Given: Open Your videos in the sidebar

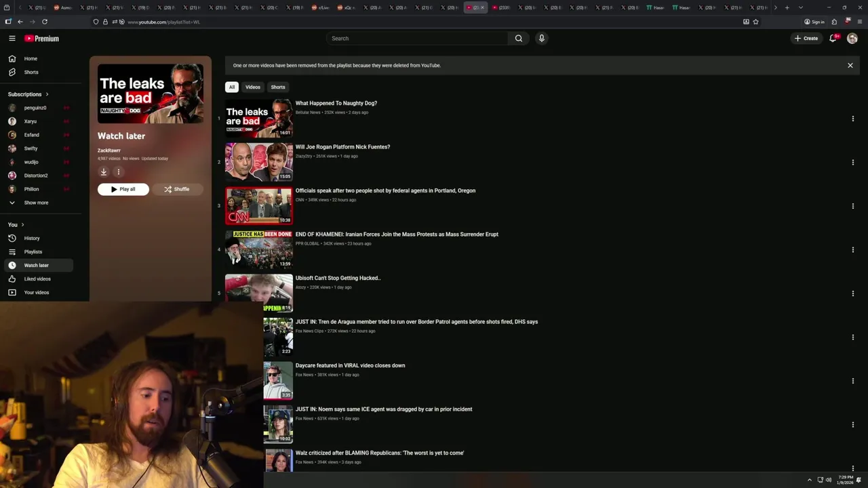Looking at the screenshot, I should tap(38, 293).
